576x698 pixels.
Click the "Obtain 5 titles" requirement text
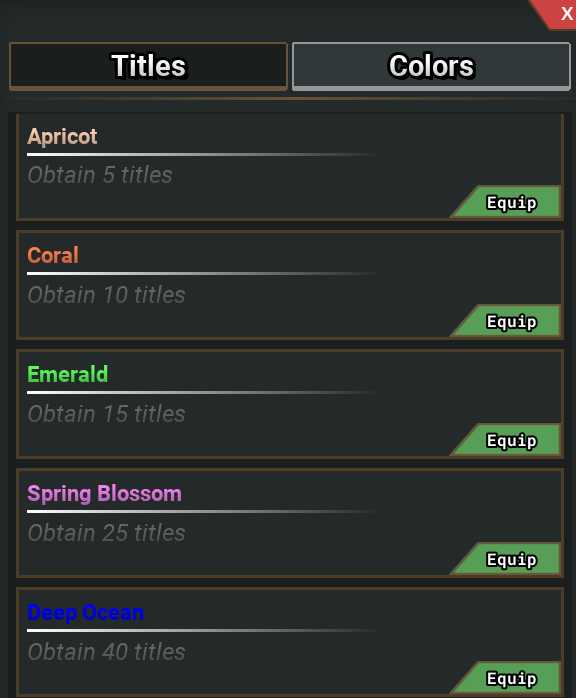(x=100, y=174)
